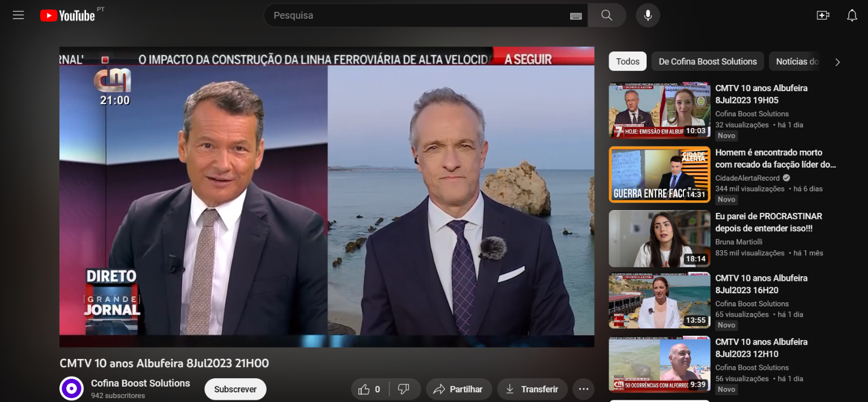Screen dimensions: 868x402
Task: Click the search magnifier icon
Action: (606, 15)
